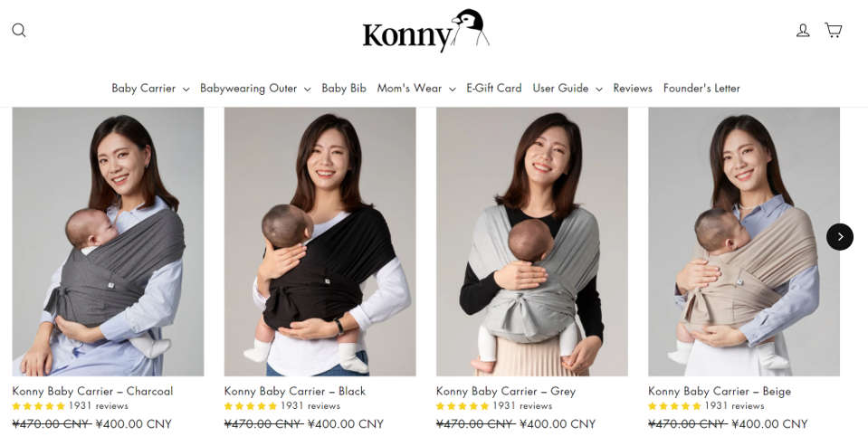Open the search magnifier icon
Screen dimensions: 868x437
[x=19, y=30]
